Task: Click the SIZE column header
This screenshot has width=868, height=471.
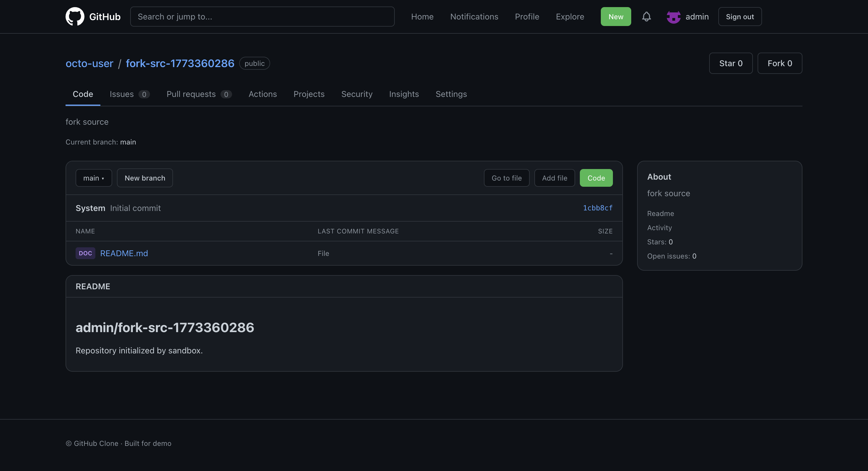Action: pos(605,231)
